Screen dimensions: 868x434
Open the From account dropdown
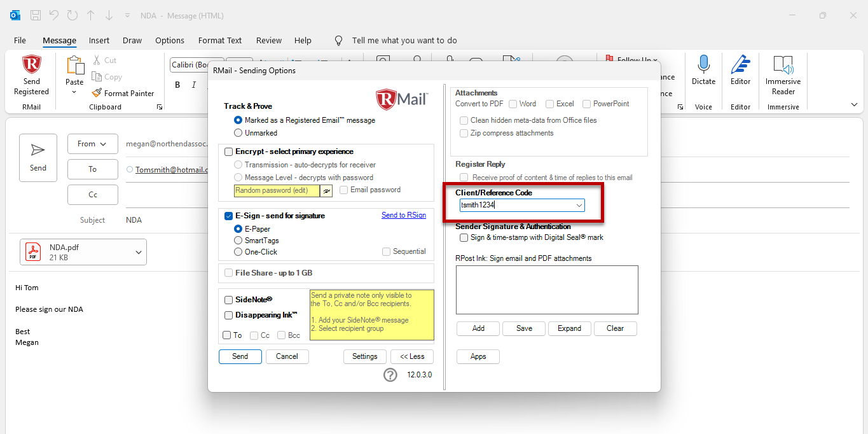pyautogui.click(x=93, y=144)
